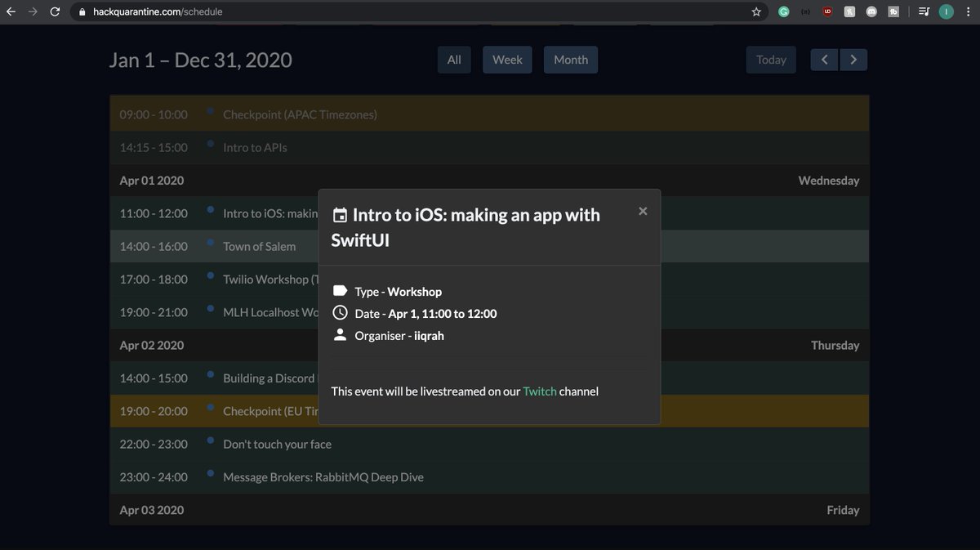This screenshot has width=980, height=550.
Task: Open the media controls playlist icon
Action: click(924, 12)
